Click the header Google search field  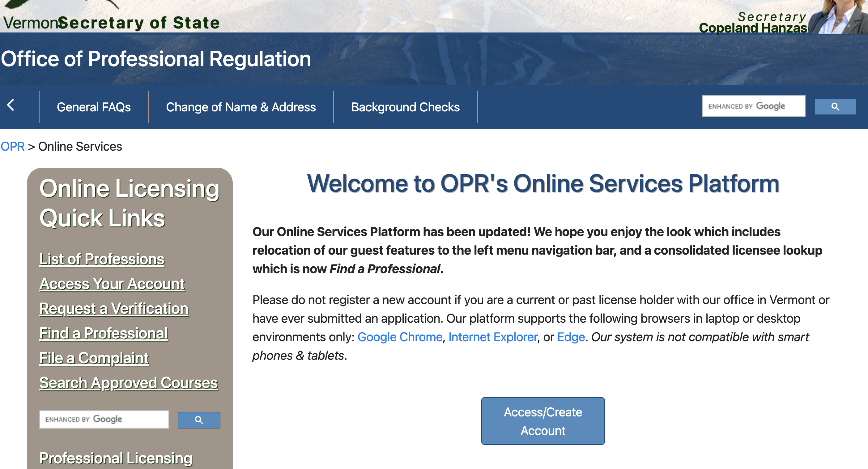(x=753, y=106)
